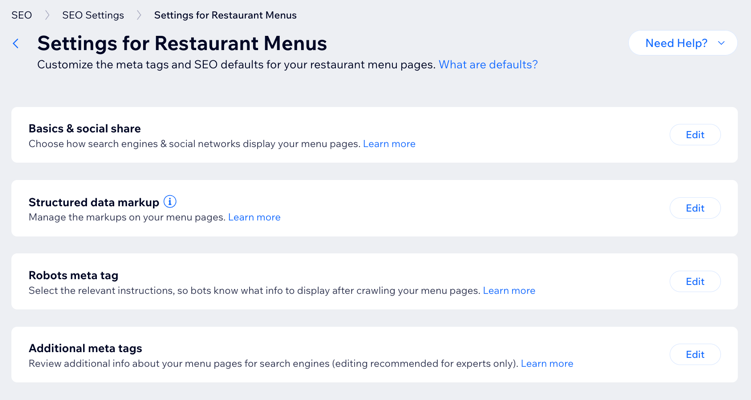Edit Structured data markup settings

point(695,208)
